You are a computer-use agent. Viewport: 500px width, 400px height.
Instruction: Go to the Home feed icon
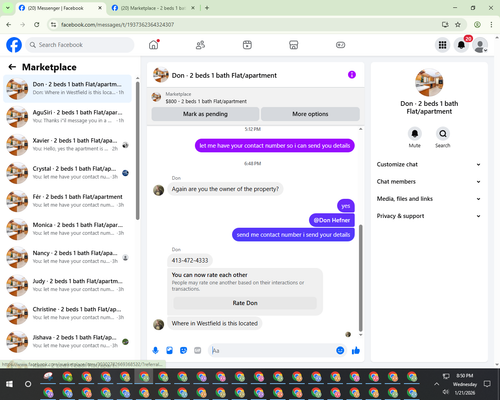(154, 45)
